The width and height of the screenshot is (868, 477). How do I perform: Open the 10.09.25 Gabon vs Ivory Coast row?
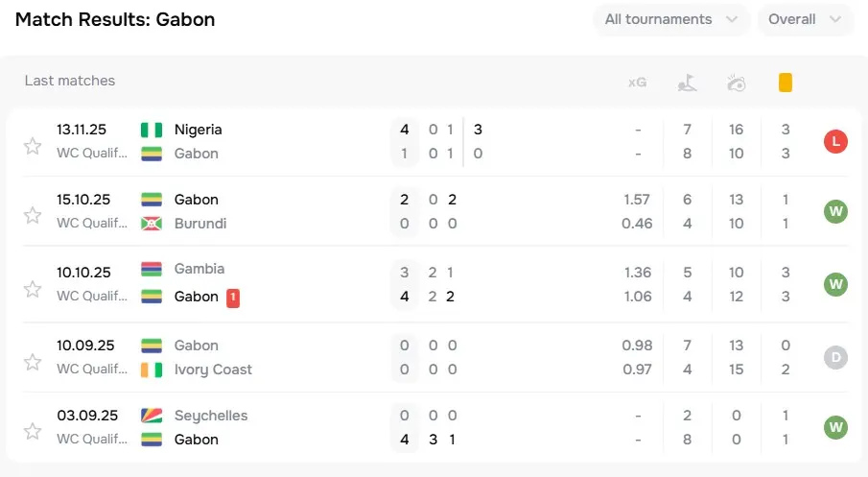(435, 357)
